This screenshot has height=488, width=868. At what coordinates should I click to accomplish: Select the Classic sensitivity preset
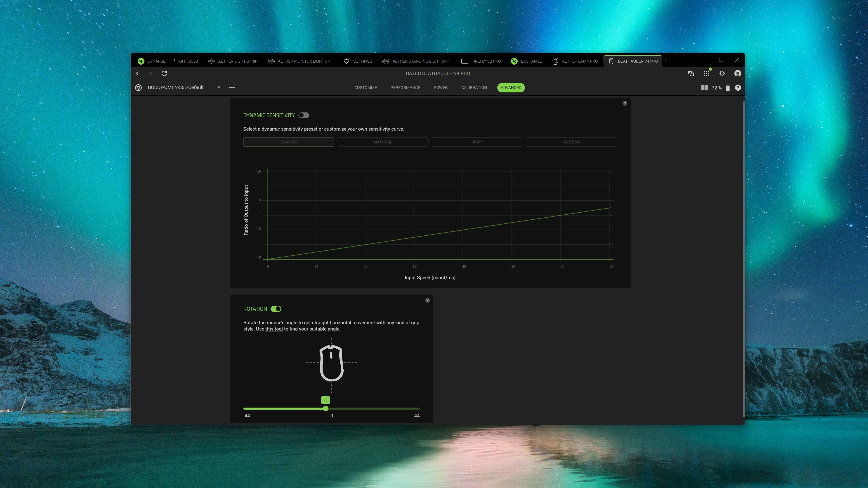(x=289, y=142)
